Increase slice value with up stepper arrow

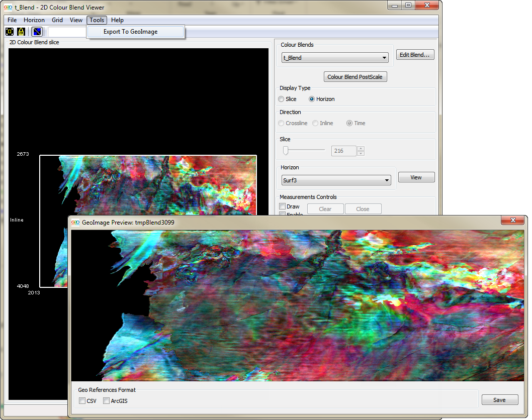tap(361, 148)
